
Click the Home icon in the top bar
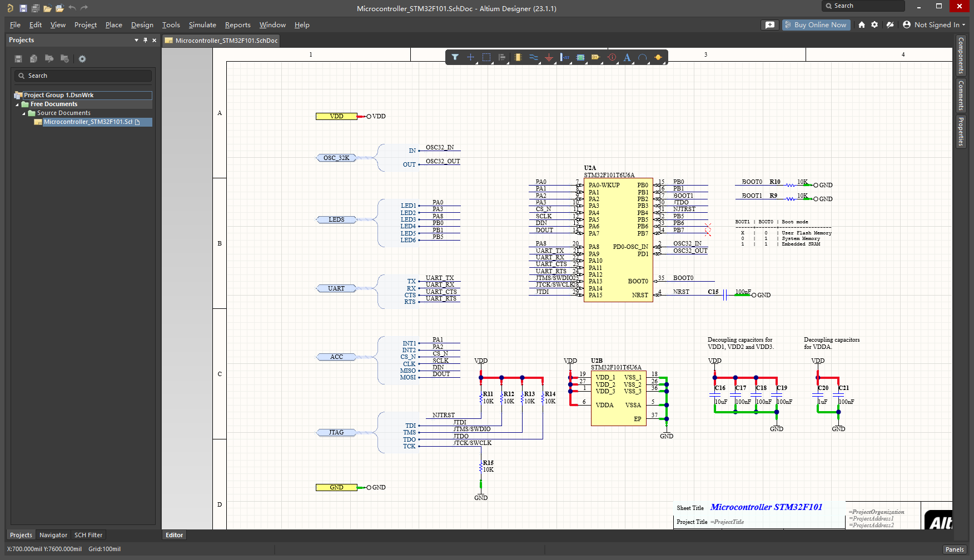862,25
